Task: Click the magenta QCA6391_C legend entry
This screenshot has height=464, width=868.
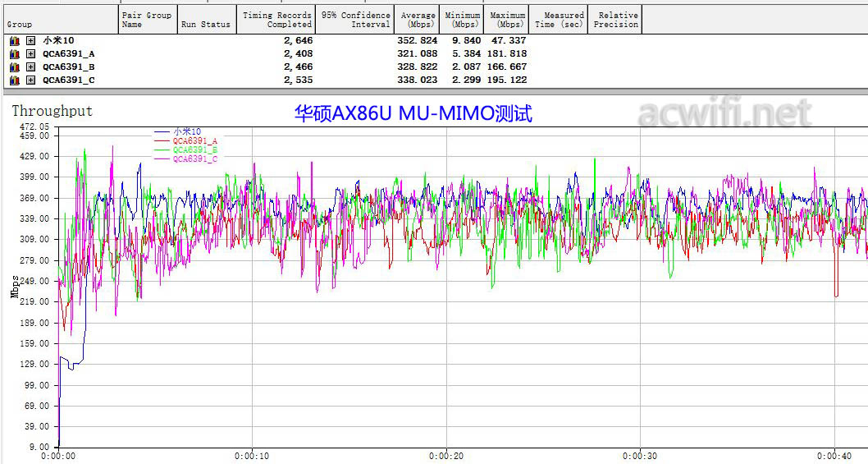Action: click(x=186, y=159)
